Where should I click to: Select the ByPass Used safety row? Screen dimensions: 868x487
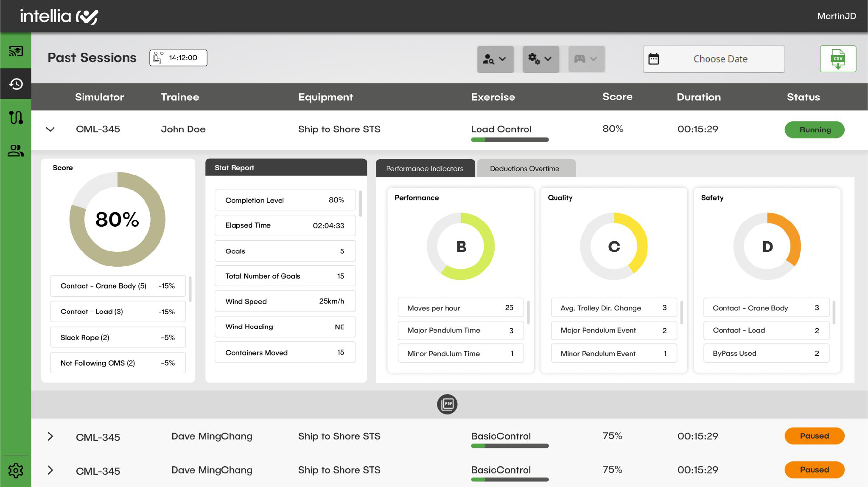tap(766, 353)
